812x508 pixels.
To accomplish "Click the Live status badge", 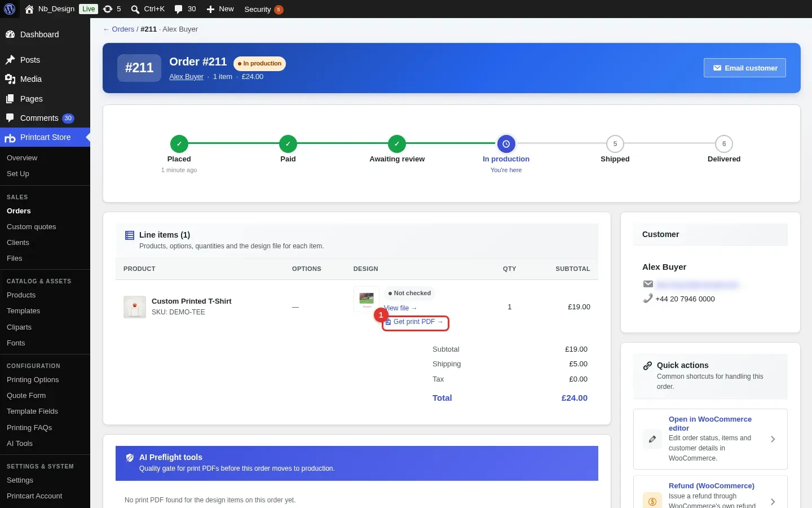I will 89,9.
